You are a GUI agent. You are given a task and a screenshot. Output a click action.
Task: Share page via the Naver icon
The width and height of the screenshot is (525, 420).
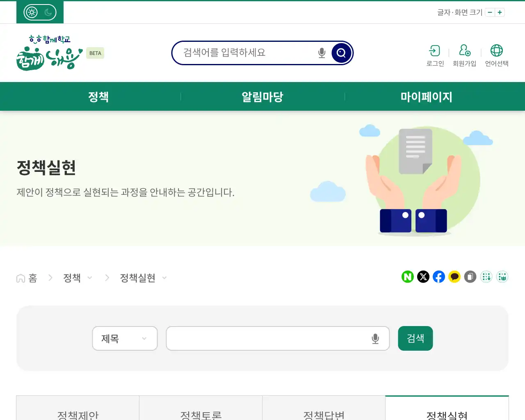pyautogui.click(x=407, y=277)
